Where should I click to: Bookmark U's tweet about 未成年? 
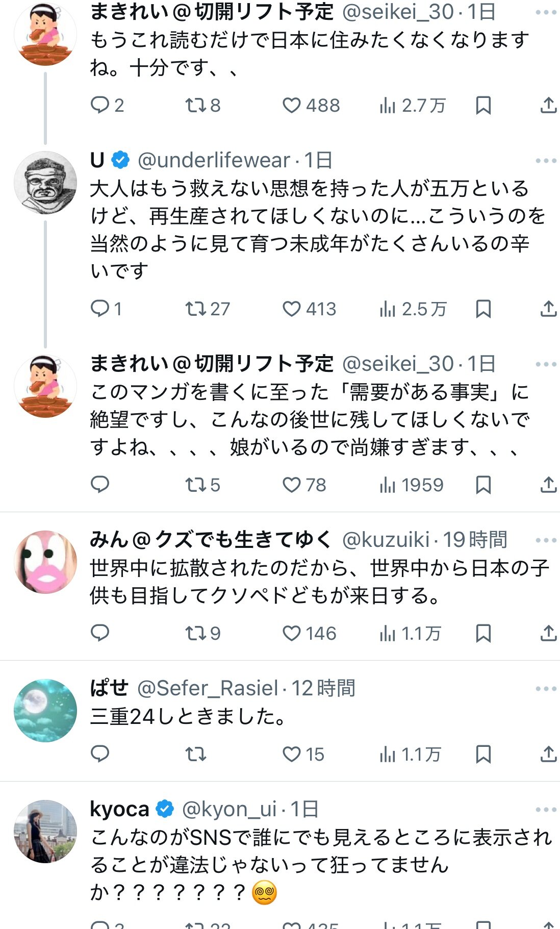point(483,309)
